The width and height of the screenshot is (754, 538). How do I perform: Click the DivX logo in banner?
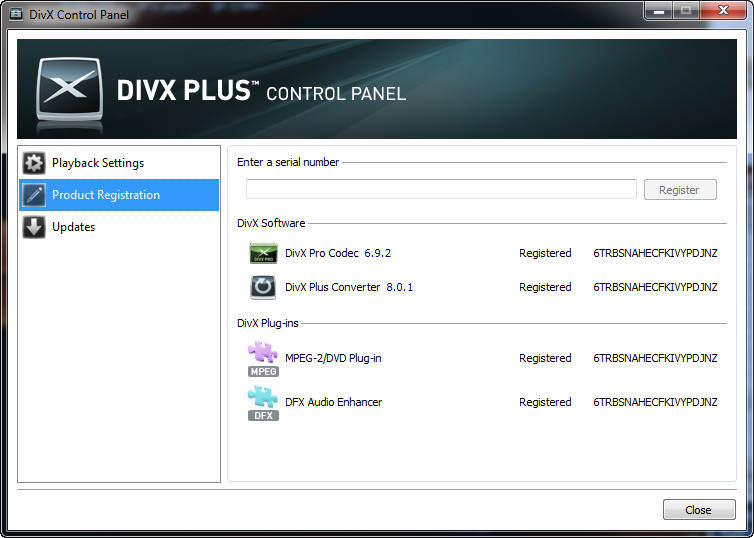point(70,90)
